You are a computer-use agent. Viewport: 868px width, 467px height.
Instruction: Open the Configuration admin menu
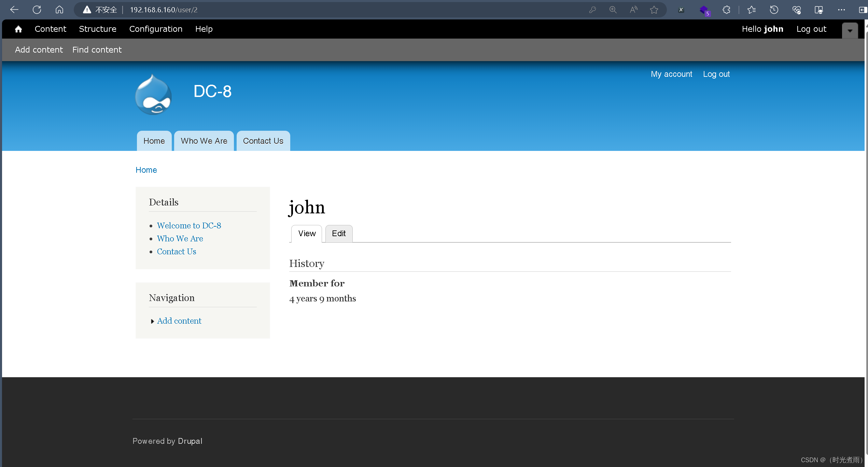[x=156, y=29]
